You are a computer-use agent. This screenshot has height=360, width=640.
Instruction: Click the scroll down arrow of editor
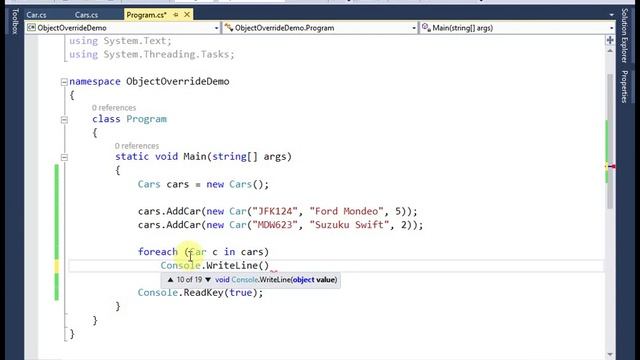[x=610, y=354]
